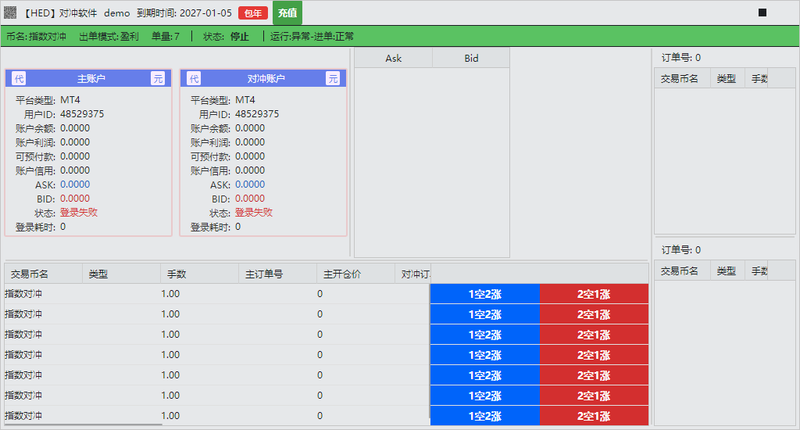800x430 pixels.
Task: Click the 元 icon on 对冲账户 panel
Action: pyautogui.click(x=333, y=79)
